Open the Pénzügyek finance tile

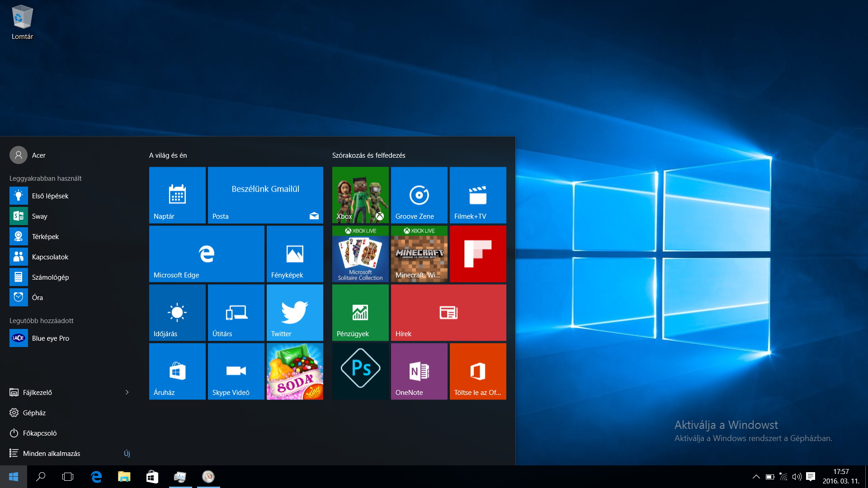pyautogui.click(x=360, y=313)
